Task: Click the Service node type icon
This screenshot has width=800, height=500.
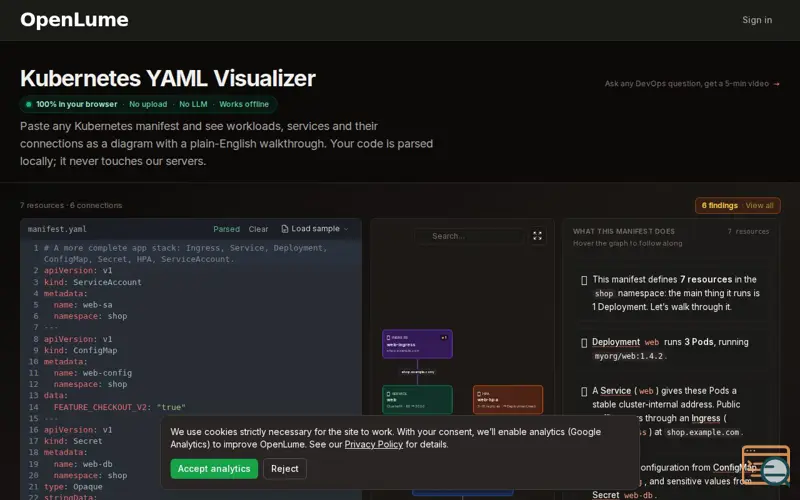Action: (388, 394)
